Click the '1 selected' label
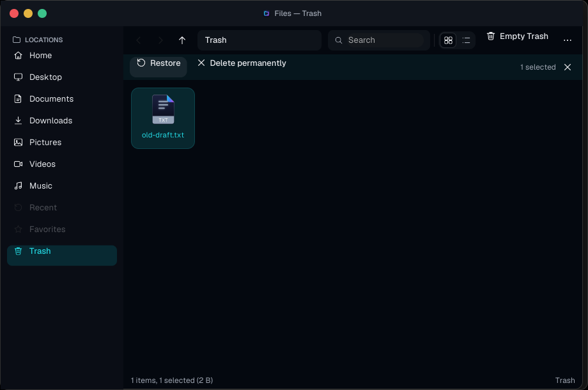Image resolution: width=588 pixels, height=390 pixels. point(538,67)
